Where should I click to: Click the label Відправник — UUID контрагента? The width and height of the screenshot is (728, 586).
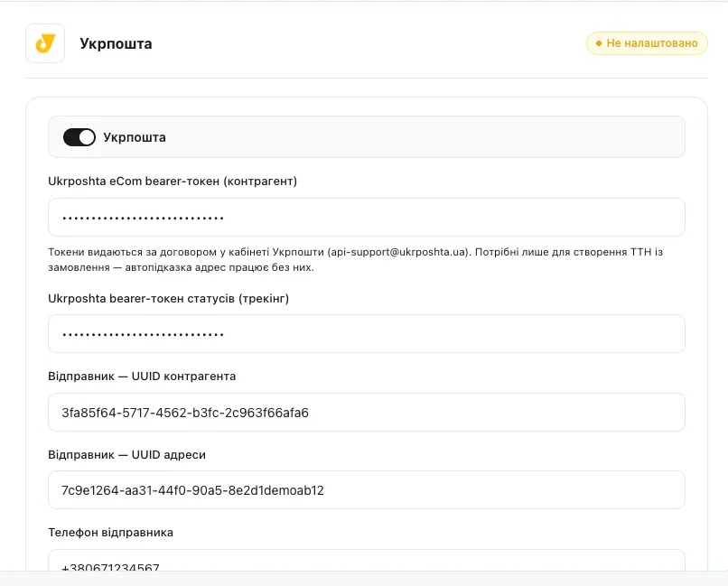coord(142,377)
